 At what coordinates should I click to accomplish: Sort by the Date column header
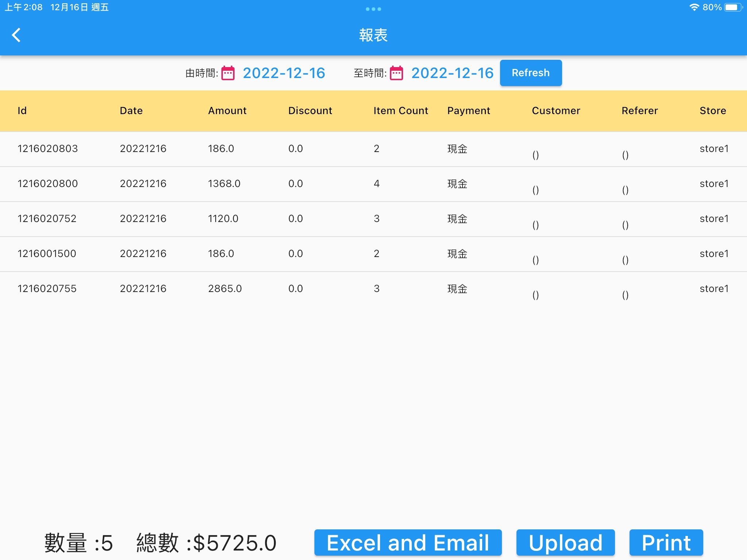pos(131,111)
